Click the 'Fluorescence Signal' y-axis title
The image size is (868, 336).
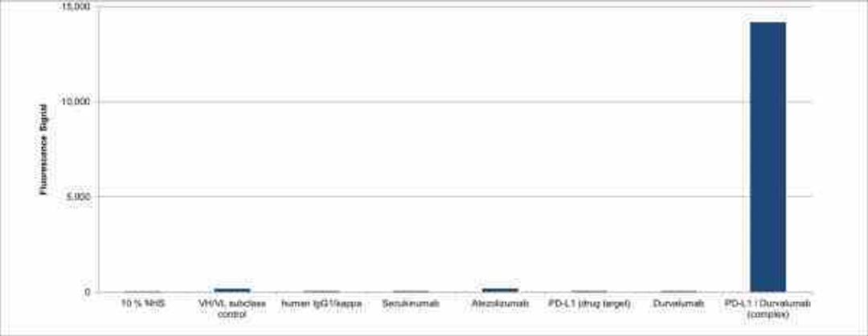(43, 149)
